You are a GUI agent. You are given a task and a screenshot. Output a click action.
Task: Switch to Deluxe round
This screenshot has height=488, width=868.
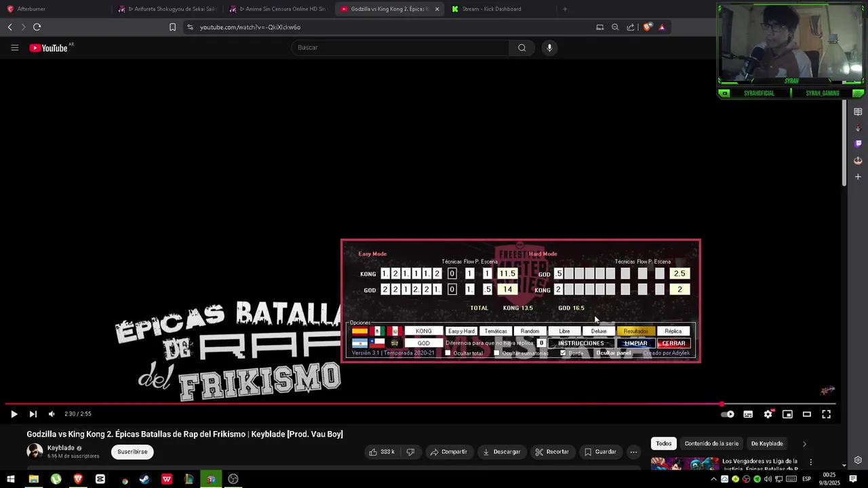click(598, 331)
